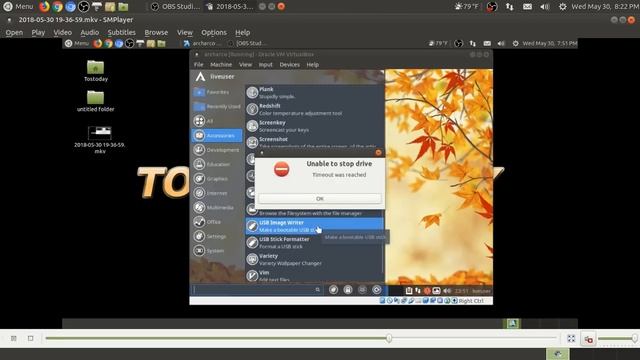Open the SMPlayer Video menu
Screen dimensions: 640x360
62,32
